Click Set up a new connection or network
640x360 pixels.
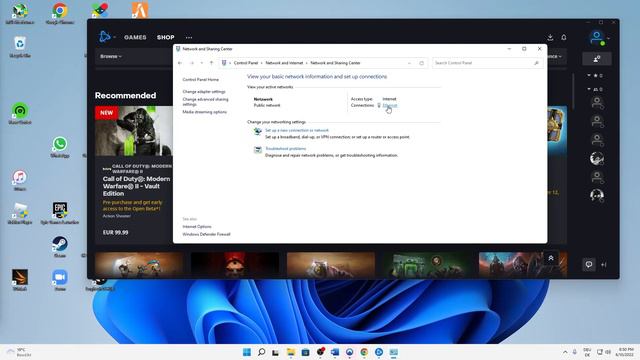tap(297, 130)
